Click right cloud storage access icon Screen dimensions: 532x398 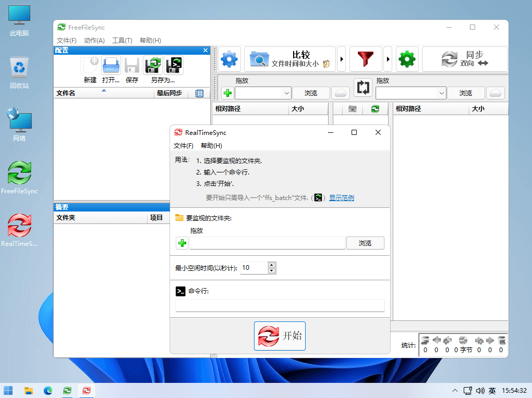495,93
